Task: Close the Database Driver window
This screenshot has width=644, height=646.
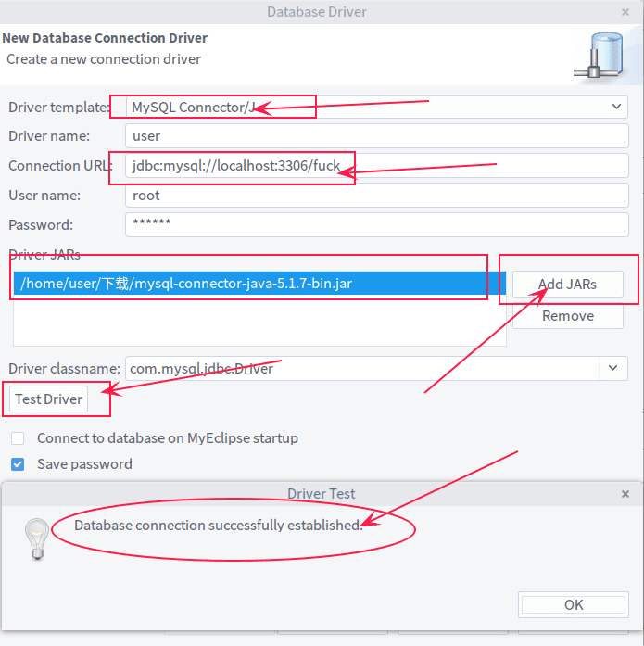Action: click(x=625, y=12)
